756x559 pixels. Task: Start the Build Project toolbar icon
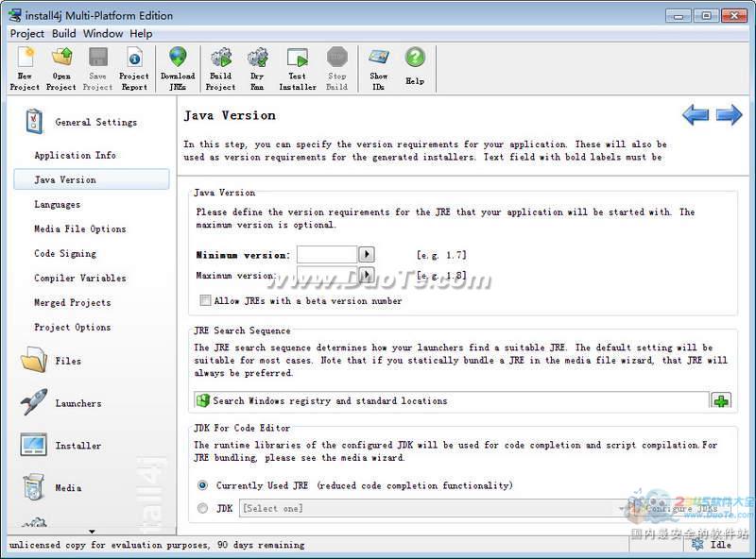pyautogui.click(x=220, y=68)
